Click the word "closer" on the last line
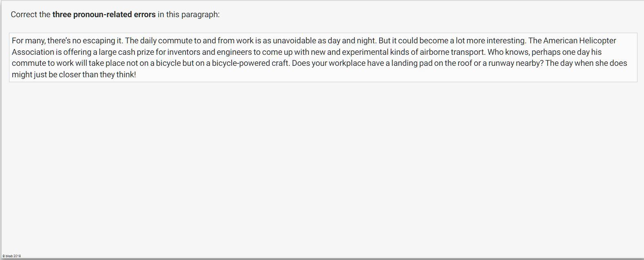This screenshot has height=260, width=644. pos(69,74)
